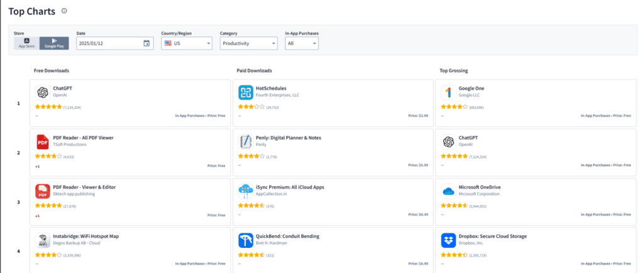Click publisher Microsoft Corporation
Image resolution: width=644 pixels, height=273 pixels.
[479, 193]
